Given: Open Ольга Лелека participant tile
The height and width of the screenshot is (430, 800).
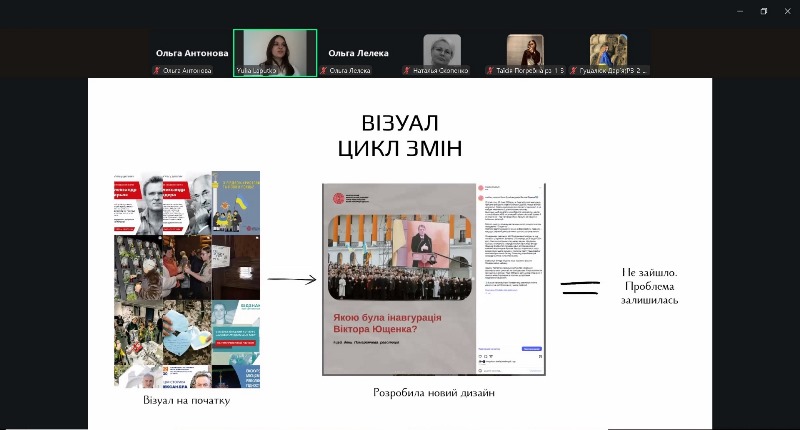Looking at the screenshot, I should tap(359, 53).
